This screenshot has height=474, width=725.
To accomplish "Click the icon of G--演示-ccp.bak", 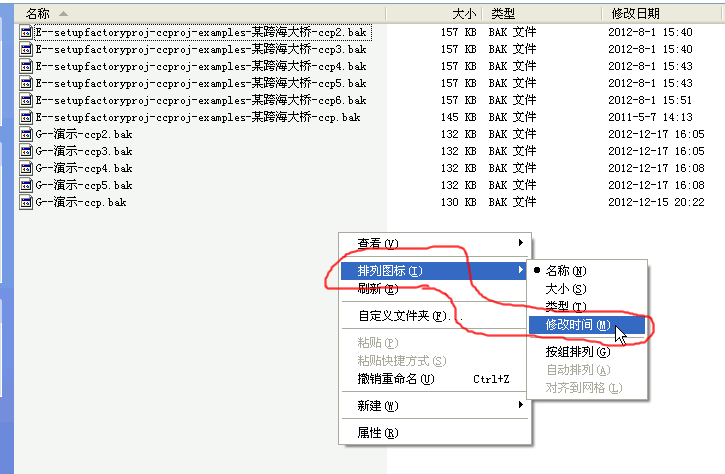I will [26, 202].
